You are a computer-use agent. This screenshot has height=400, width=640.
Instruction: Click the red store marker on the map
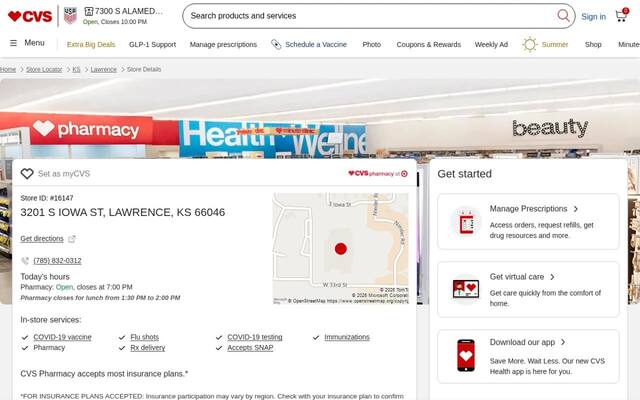tap(341, 249)
